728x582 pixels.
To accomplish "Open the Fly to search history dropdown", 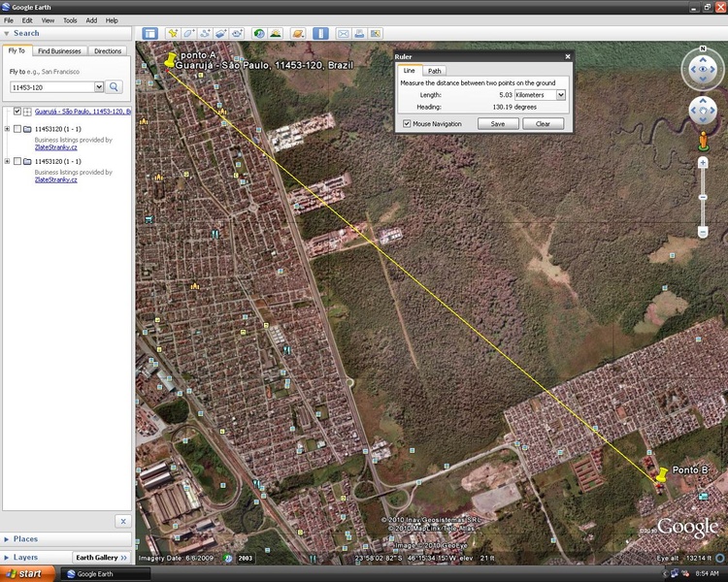I will coord(98,86).
